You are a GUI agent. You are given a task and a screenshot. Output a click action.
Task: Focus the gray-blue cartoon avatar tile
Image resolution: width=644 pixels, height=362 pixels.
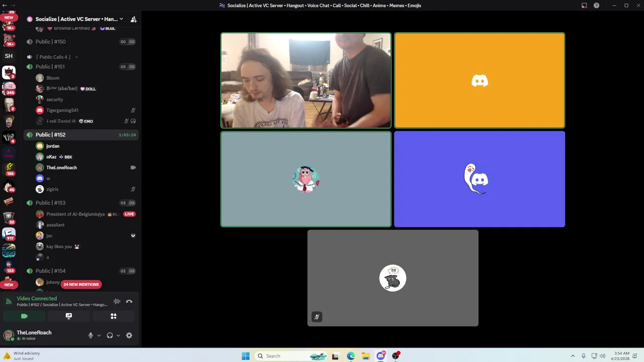306,179
